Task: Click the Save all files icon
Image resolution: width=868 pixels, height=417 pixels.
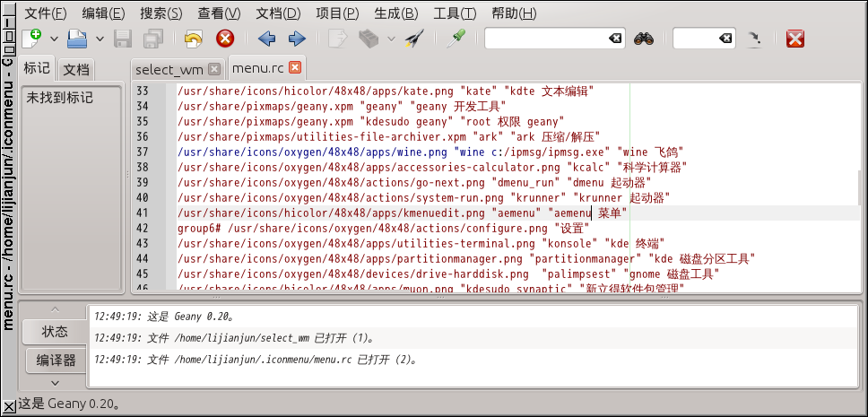Action: (152, 39)
